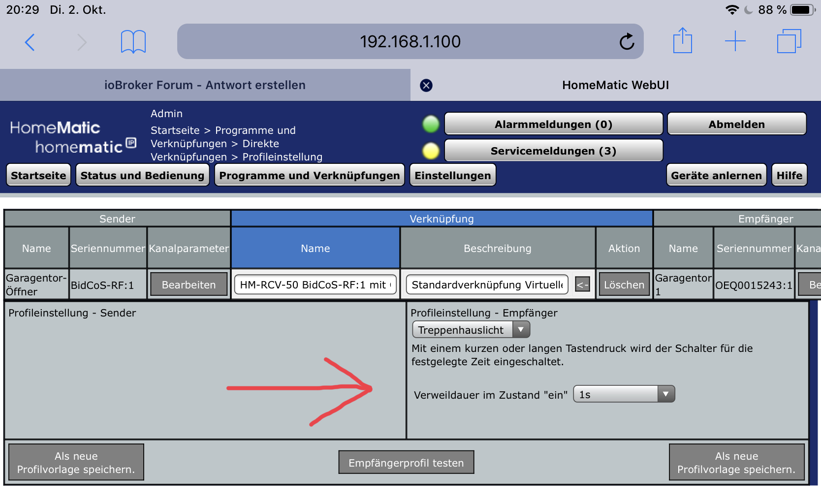Click the Sender group header
The image size is (821, 504).
pyautogui.click(x=117, y=219)
